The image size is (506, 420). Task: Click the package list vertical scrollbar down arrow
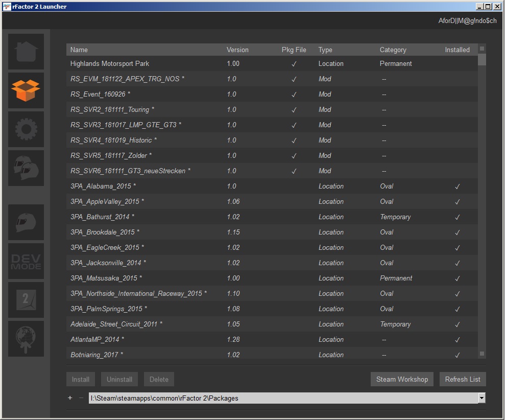(482, 354)
